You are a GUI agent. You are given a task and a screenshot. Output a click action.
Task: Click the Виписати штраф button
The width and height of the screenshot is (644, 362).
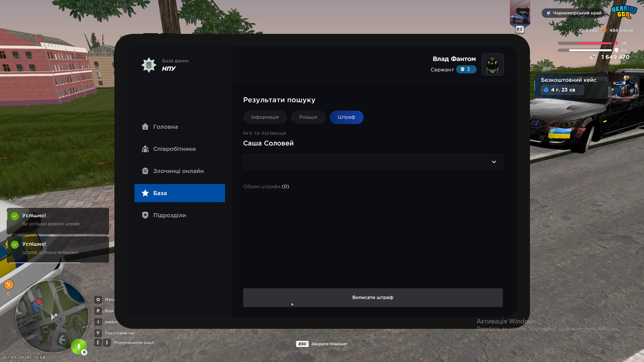(373, 298)
